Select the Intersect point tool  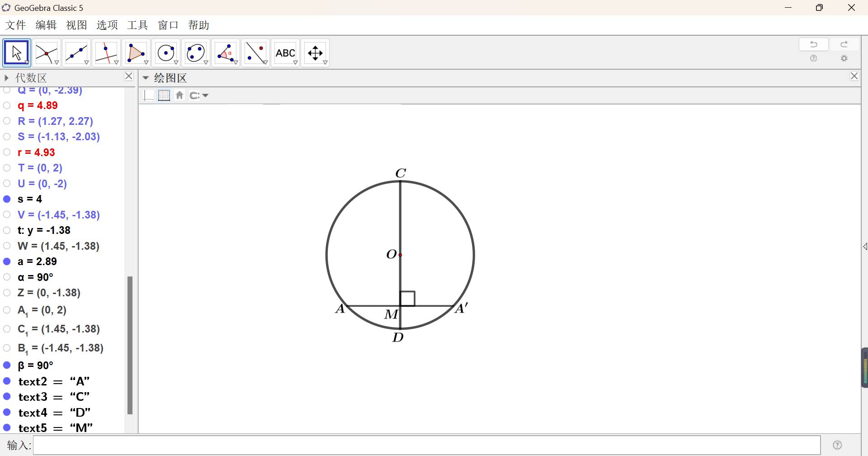pyautogui.click(x=46, y=53)
